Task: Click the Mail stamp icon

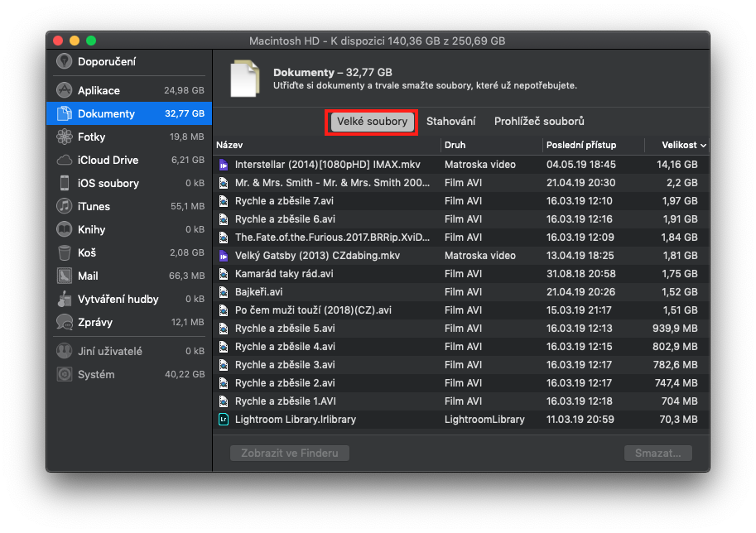Action: tap(64, 276)
